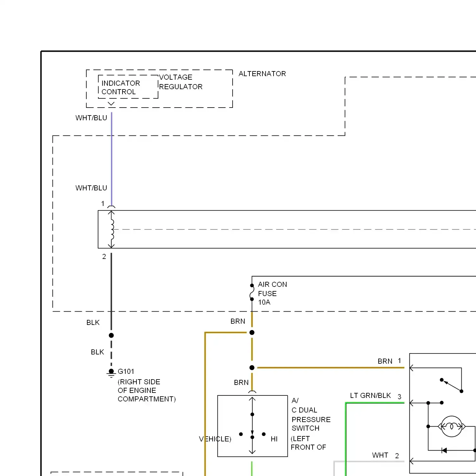
Task: Click pin number 2 below the coil
Action: pos(104,256)
